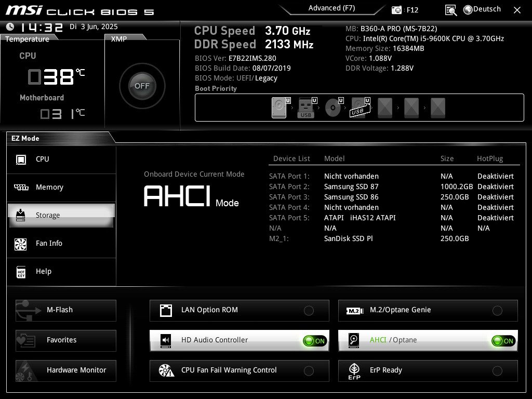The height and width of the screenshot is (399, 532).
Task: Open the Fan Info section
Action: click(61, 244)
